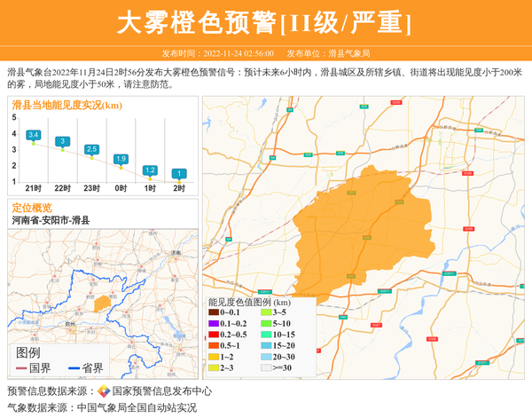The height and width of the screenshot is (418, 532).
Task: Click the blue 省界 legend line
Action: (x=72, y=368)
